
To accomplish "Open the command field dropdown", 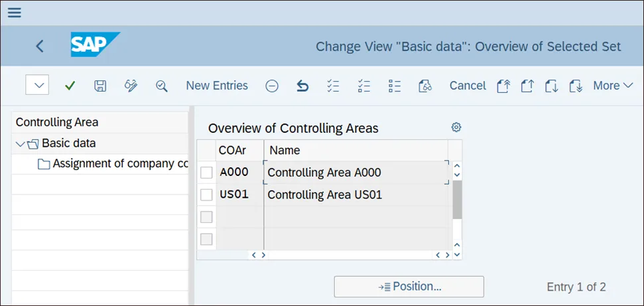I will [37, 86].
